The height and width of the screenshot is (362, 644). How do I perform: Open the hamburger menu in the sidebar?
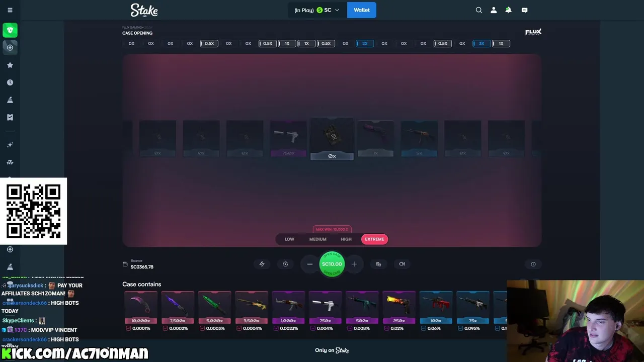coord(10,10)
